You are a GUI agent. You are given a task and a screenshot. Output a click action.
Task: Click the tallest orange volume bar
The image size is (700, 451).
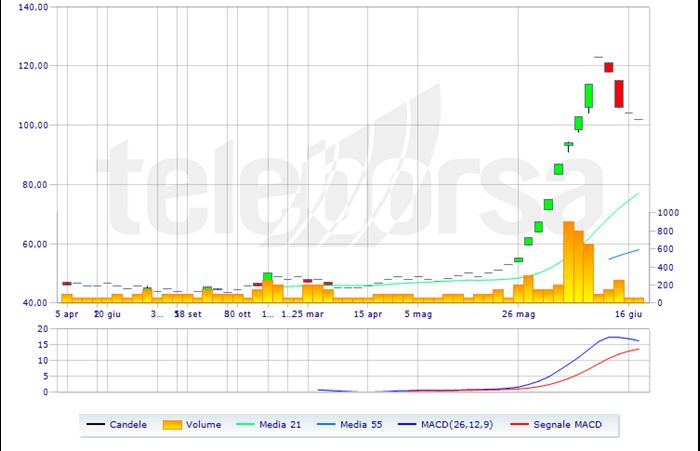568,262
